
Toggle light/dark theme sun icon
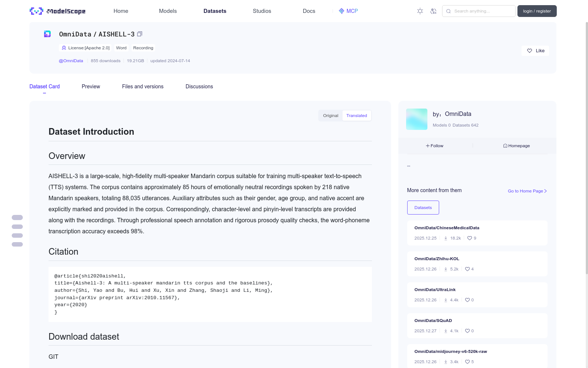[x=420, y=11]
